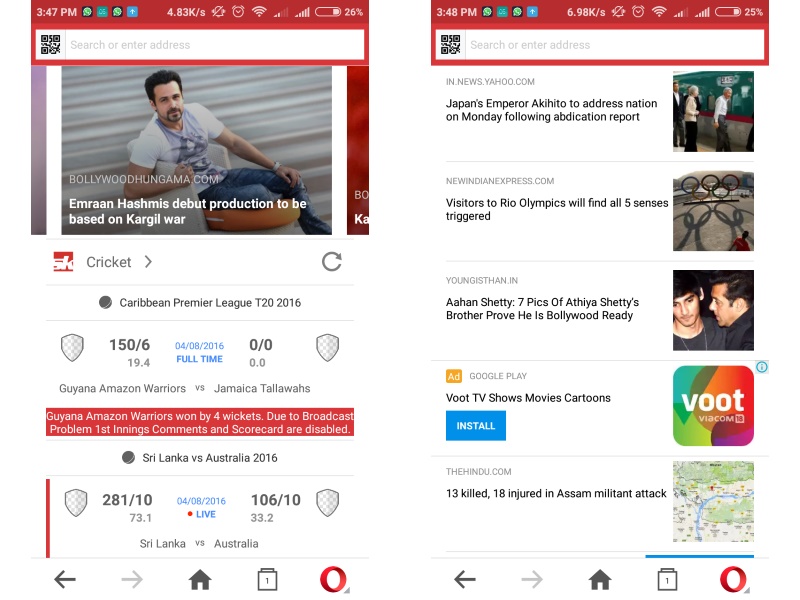The width and height of the screenshot is (800, 600).
Task: Open the Rio Olympics 5 senses article
Action: coord(557,209)
